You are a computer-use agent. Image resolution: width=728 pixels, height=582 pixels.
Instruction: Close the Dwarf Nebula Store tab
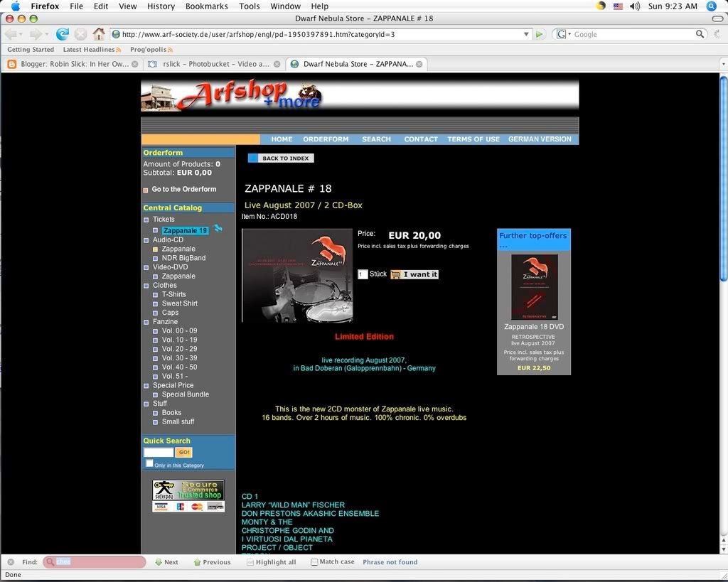click(x=419, y=64)
